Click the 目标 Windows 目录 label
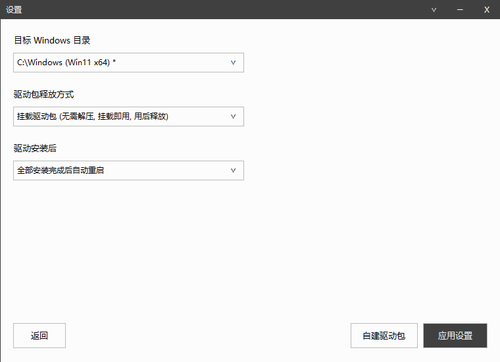Screen dimensions: 500x362 pos(52,40)
